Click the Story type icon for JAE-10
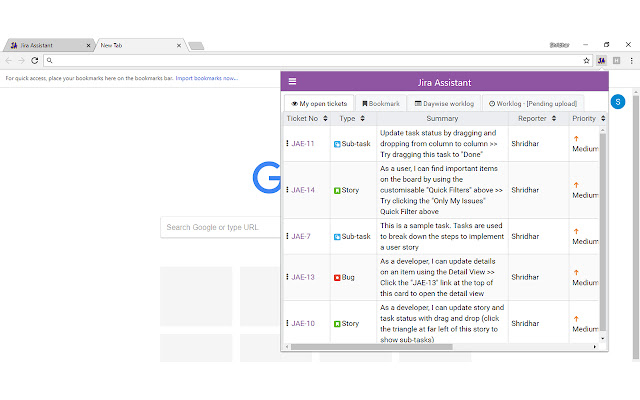 tap(337, 324)
